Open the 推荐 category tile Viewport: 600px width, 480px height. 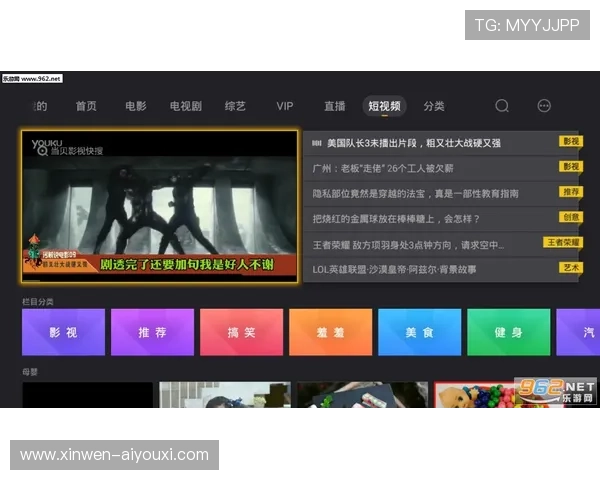(152, 332)
